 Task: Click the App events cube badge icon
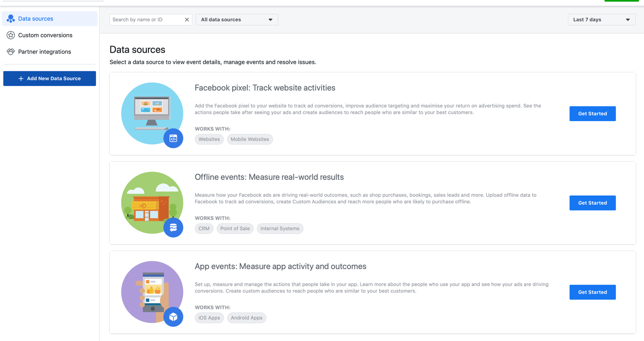(173, 317)
